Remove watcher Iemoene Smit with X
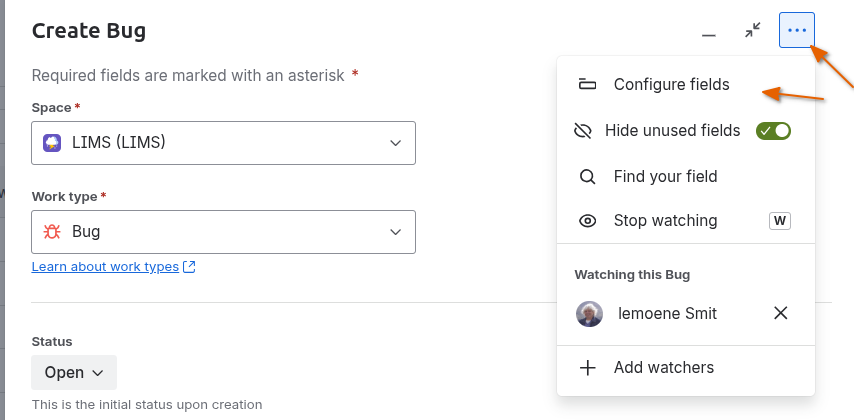The image size is (854, 420). tap(781, 313)
